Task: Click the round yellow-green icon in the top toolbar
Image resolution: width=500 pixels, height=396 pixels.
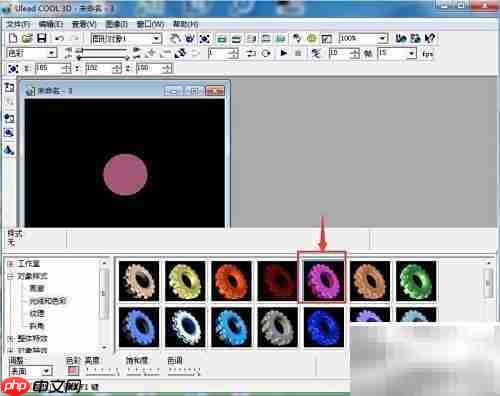Action: coord(312,39)
